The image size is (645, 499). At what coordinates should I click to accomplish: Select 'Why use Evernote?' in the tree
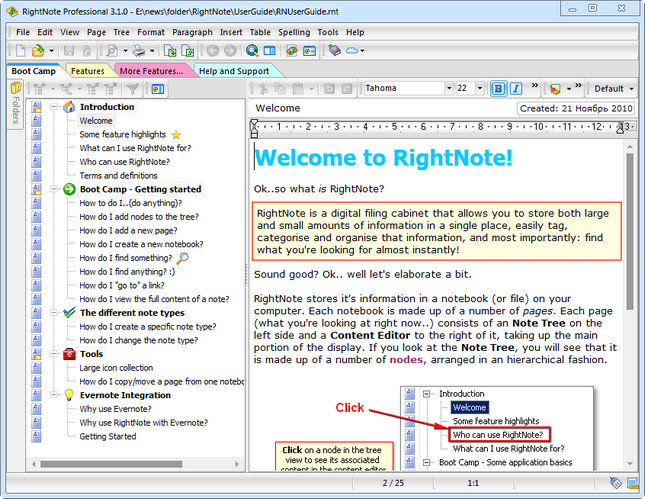click(115, 409)
